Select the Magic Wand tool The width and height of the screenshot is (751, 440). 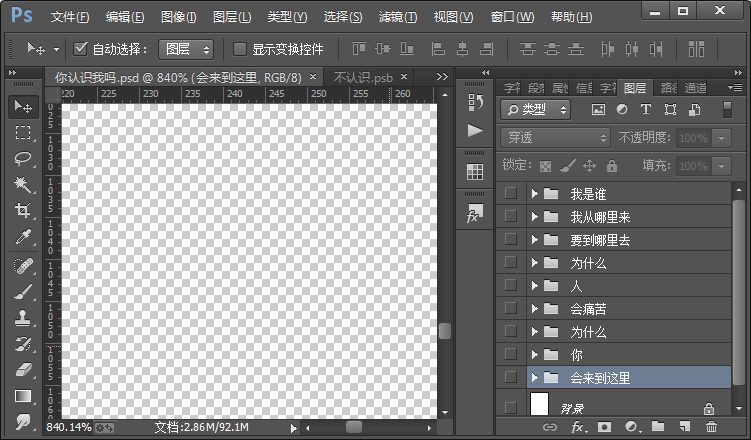coord(23,184)
